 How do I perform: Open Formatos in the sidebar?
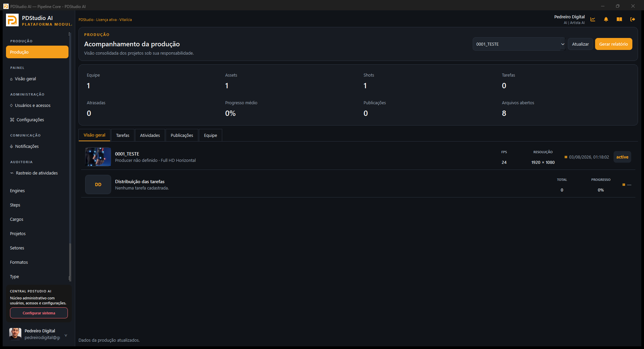(x=37, y=262)
